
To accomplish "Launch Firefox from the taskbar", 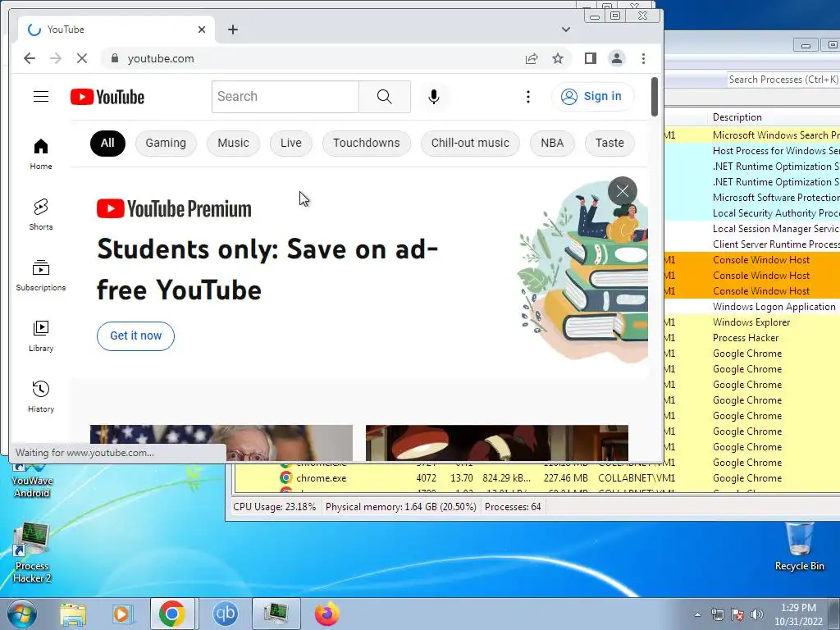I will 326,614.
